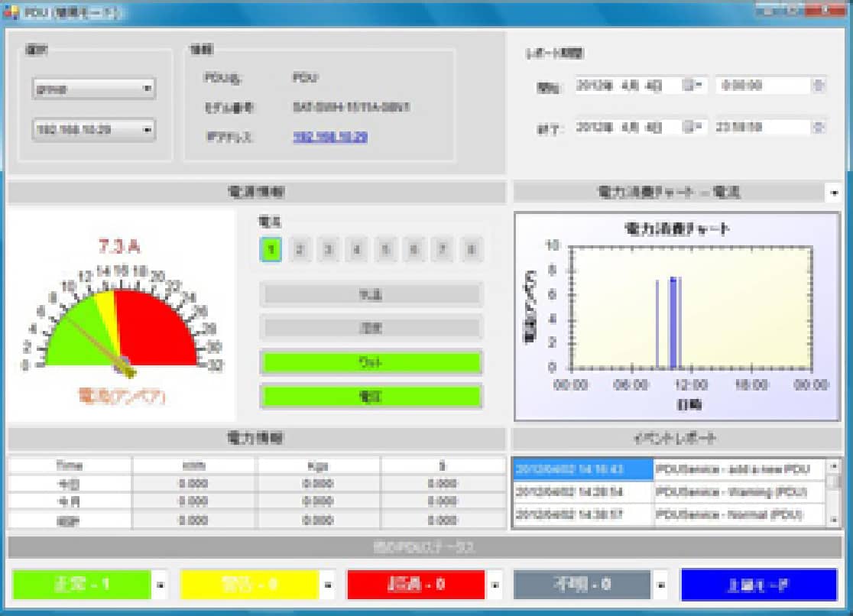Click the start time 0:00:00 spinner arrows
The width and height of the screenshot is (853, 616).
(x=818, y=86)
